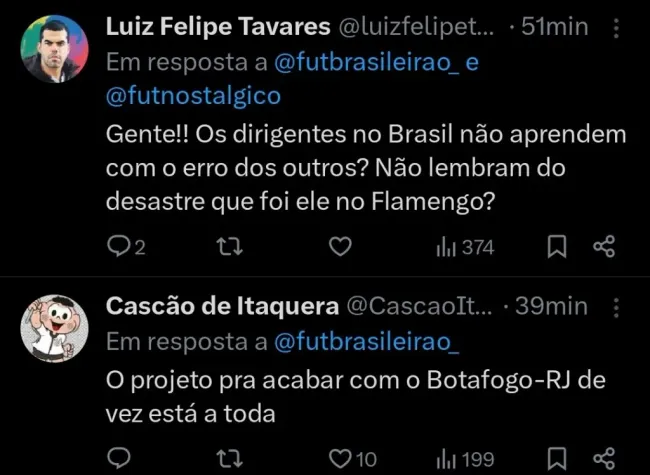Viewport: 650px width, 475px height.
Task: View analytics showing 374 views
Action: [x=465, y=247]
